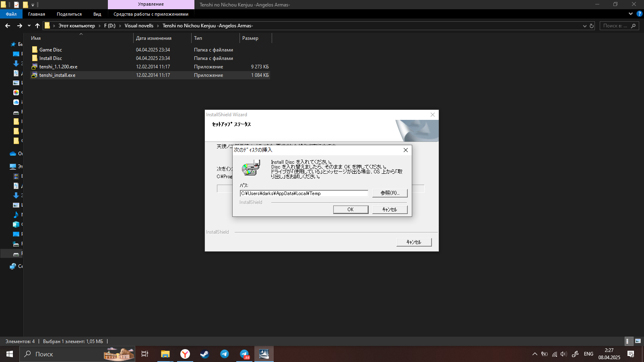This screenshot has height=362, width=644.
Task: Open the Music folder icon in sidebar
Action: pos(16,215)
